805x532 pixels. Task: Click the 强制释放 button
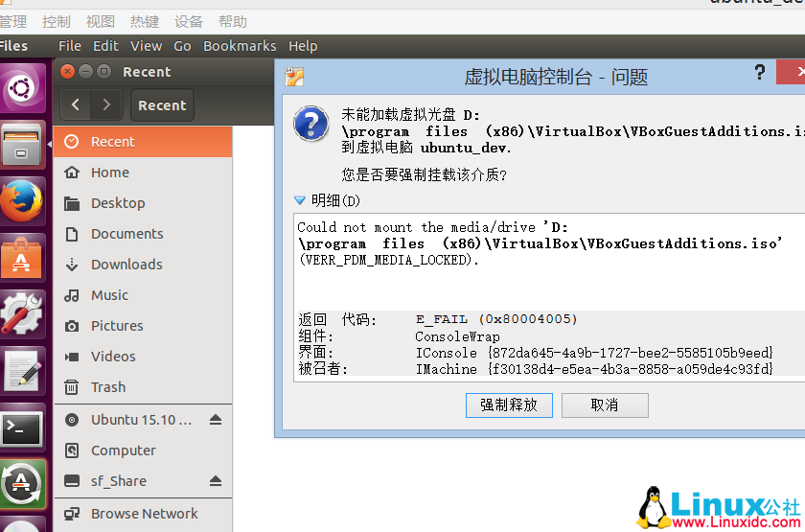pyautogui.click(x=509, y=405)
